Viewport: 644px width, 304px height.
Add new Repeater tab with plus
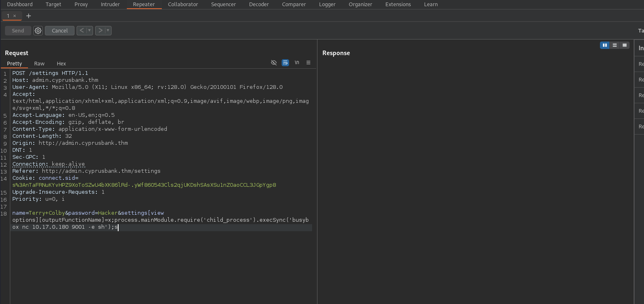(x=28, y=16)
